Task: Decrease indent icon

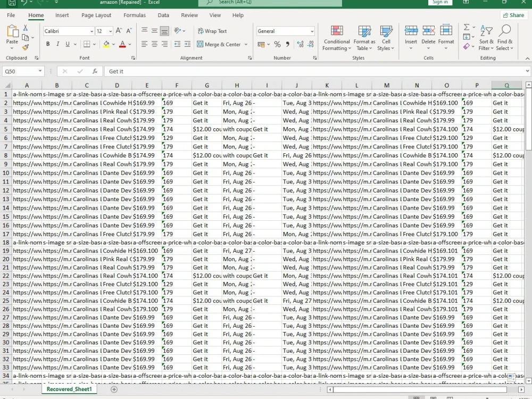Action: click(178, 44)
